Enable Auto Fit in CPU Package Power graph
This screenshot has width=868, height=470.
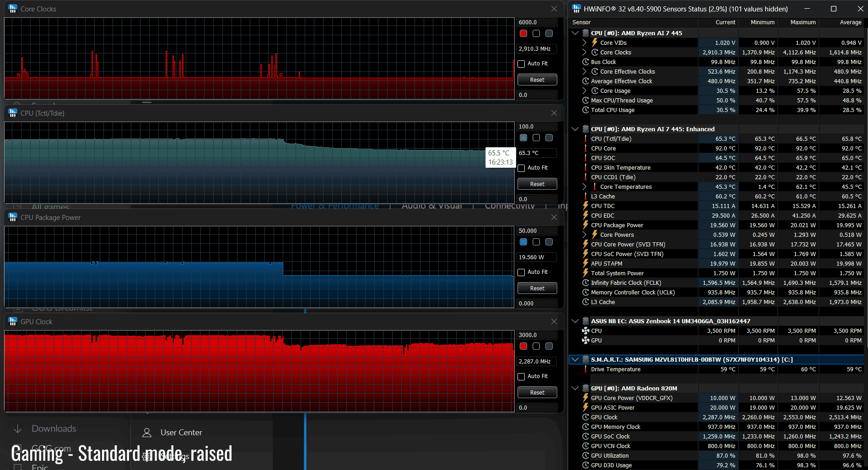[521, 272]
